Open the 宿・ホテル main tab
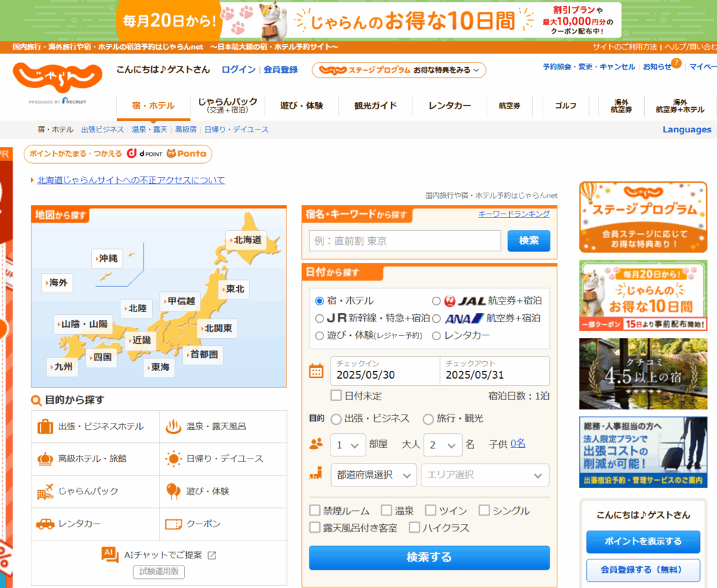The height and width of the screenshot is (588, 717). [x=153, y=106]
